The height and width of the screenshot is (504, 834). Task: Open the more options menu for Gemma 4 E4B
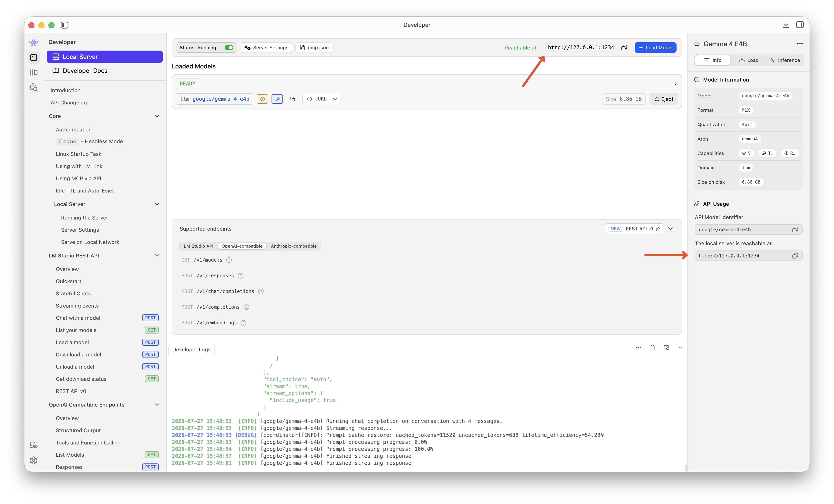pyautogui.click(x=800, y=44)
